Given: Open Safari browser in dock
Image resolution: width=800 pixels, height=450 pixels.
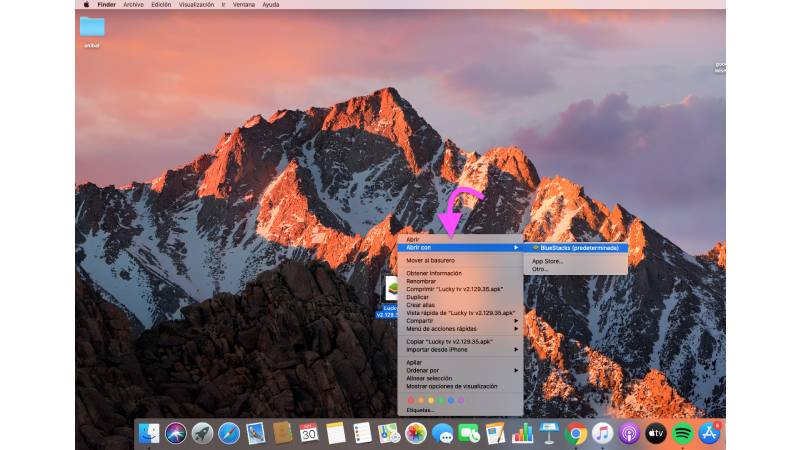Looking at the screenshot, I should pyautogui.click(x=229, y=433).
